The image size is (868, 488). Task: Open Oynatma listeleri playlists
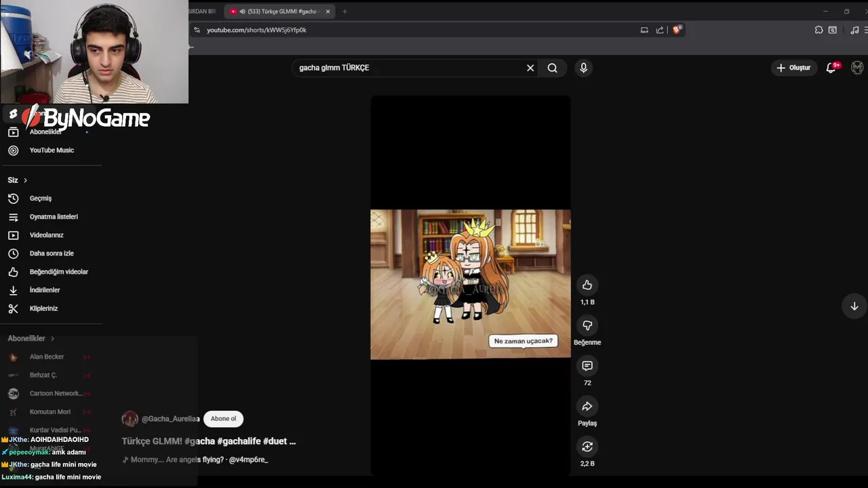52,217
